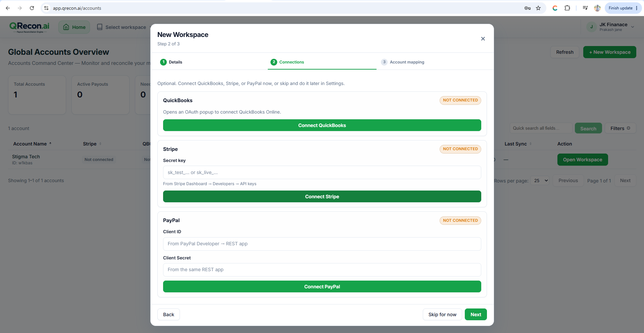Viewport: 644px width, 333px height.
Task: Go back in browser history
Action: tap(8, 8)
